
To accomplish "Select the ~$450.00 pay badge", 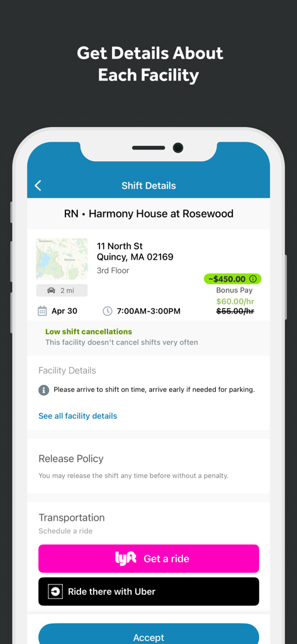I will point(233,279).
